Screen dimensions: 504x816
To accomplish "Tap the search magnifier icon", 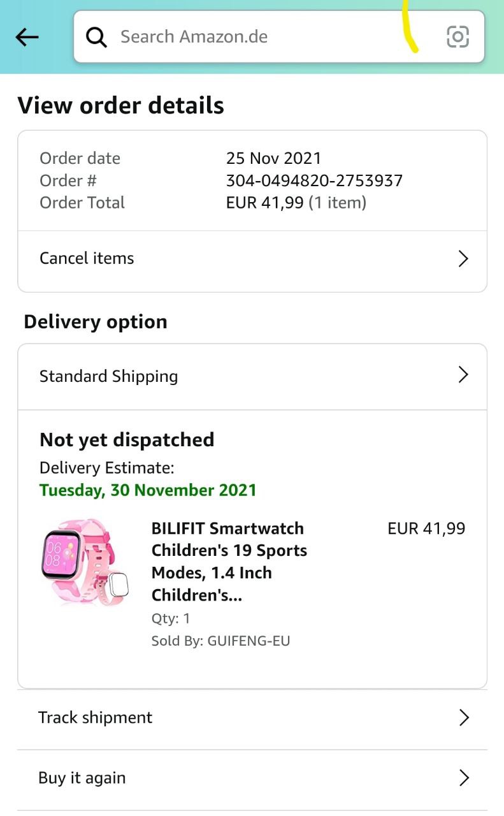I will [x=97, y=37].
